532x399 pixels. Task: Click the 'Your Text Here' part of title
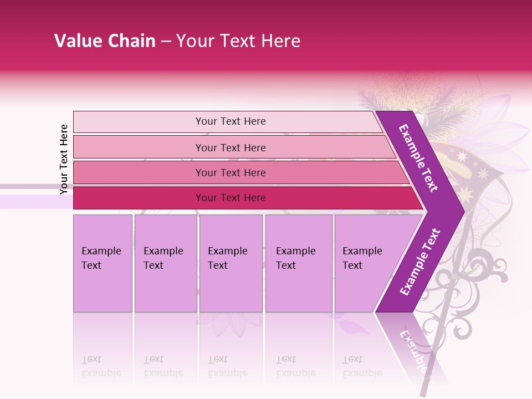coord(238,40)
